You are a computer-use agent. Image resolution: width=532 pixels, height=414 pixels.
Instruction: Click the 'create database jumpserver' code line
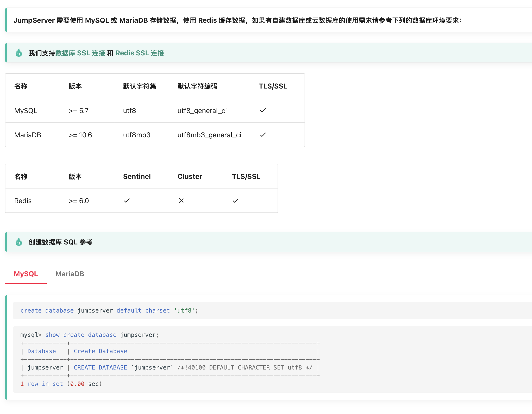pos(109,310)
